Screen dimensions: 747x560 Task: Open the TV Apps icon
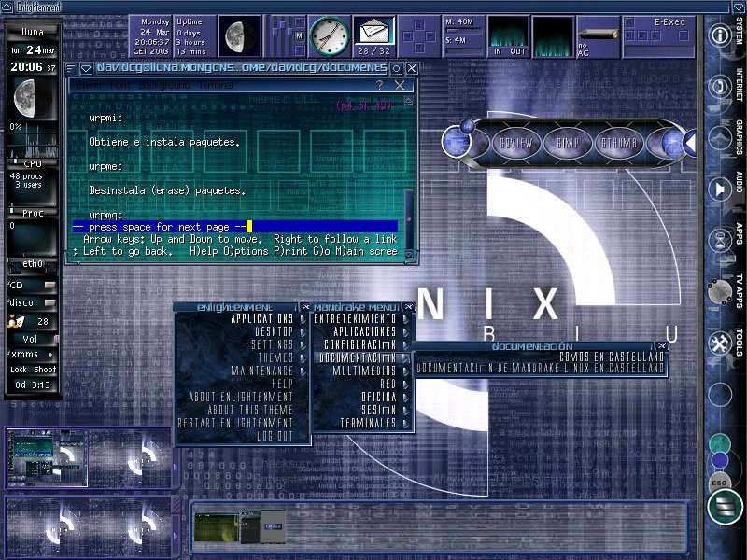[x=720, y=291]
